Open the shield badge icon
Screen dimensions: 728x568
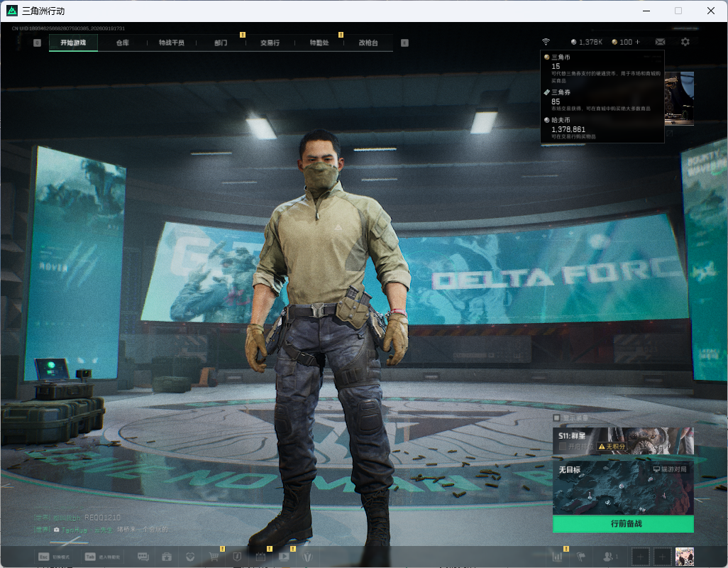pyautogui.click(x=237, y=557)
